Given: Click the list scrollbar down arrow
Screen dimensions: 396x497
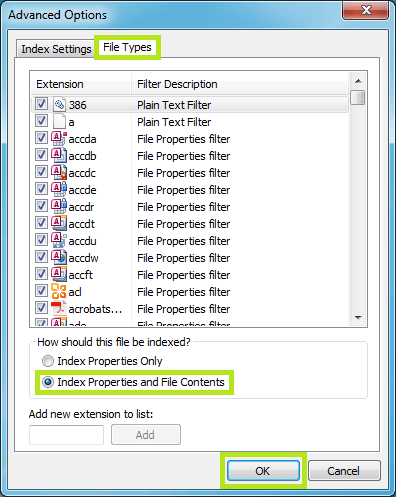Looking at the screenshot, I should (358, 318).
